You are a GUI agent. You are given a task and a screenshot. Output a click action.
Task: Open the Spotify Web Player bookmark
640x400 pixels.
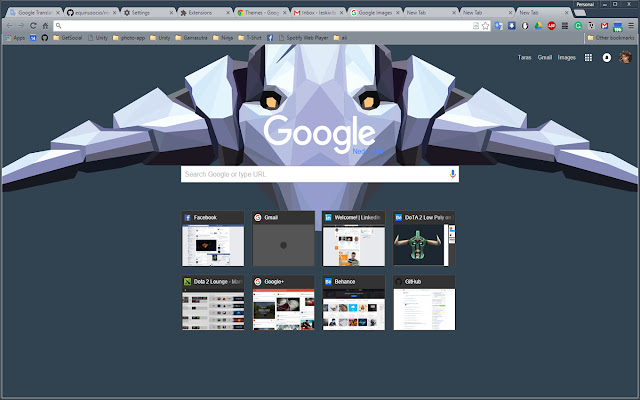303,38
